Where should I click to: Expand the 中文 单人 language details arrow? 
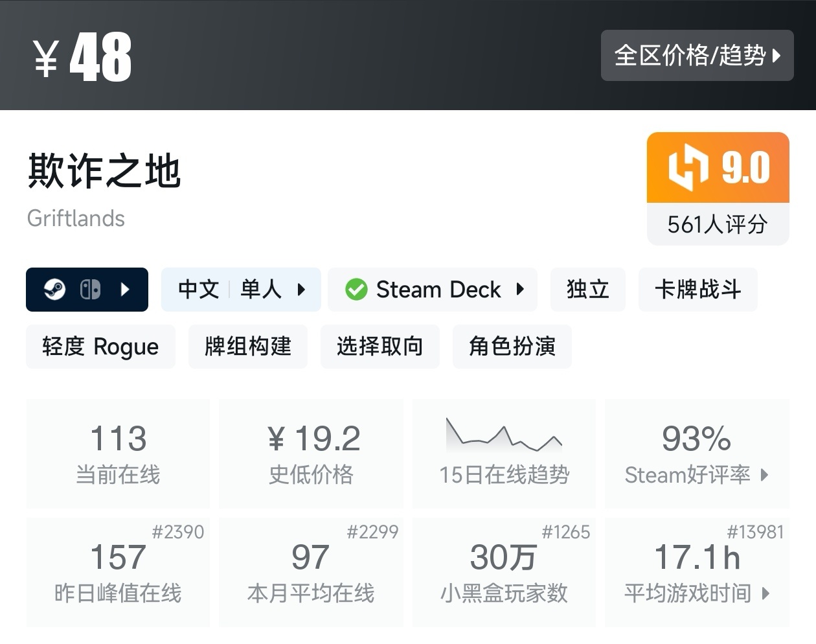click(x=301, y=289)
